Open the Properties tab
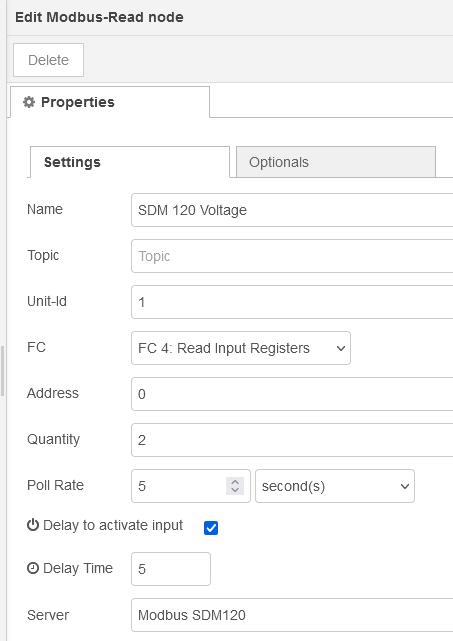This screenshot has width=453, height=641. pyautogui.click(x=110, y=102)
